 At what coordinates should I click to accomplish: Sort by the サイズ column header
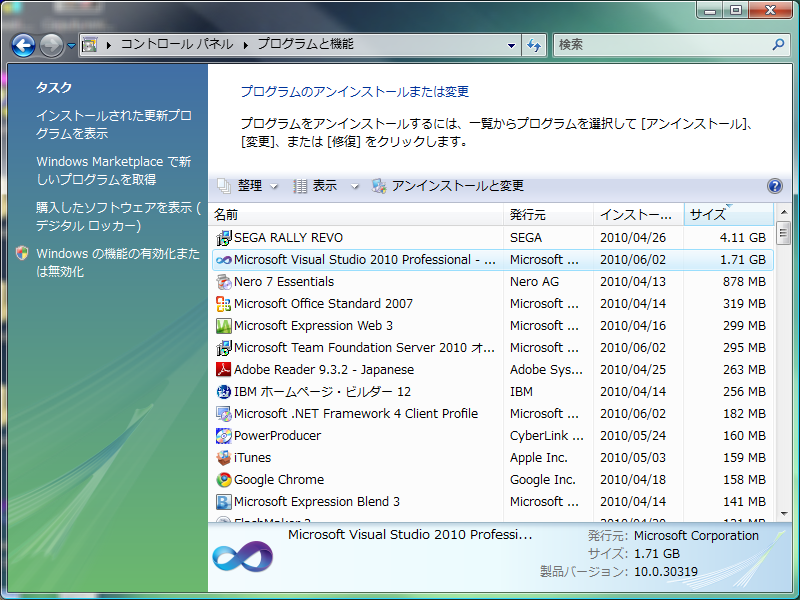click(729, 214)
